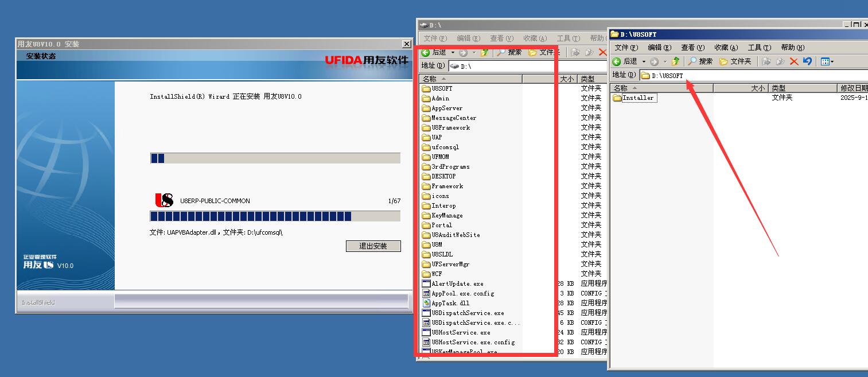This screenshot has height=377, width=868.
Task: Select the AppServer folder icon
Action: (426, 108)
